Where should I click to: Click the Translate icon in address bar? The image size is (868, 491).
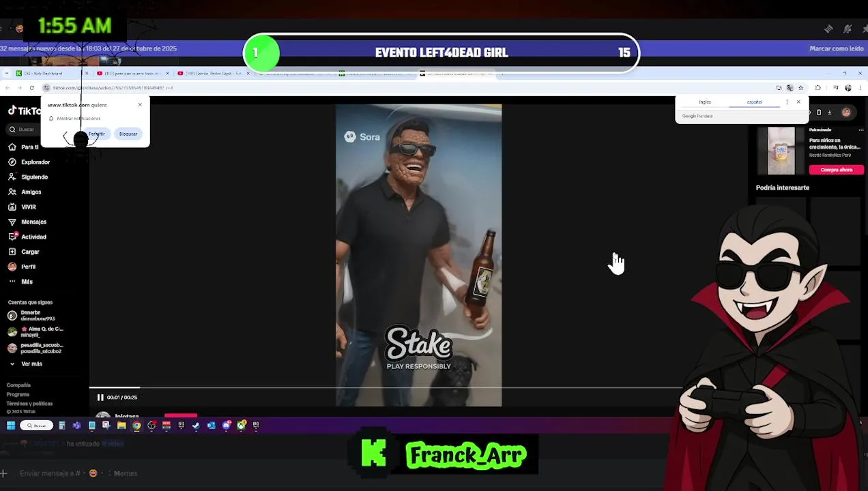coord(790,88)
